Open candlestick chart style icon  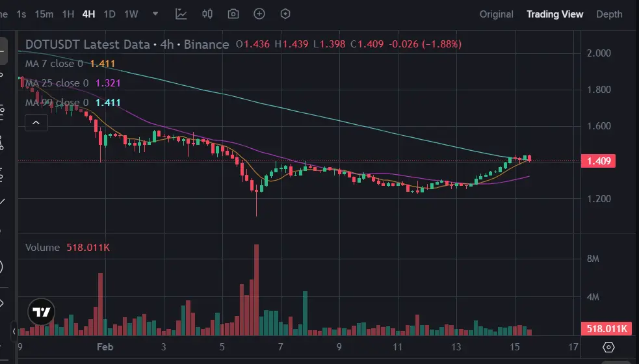207,14
